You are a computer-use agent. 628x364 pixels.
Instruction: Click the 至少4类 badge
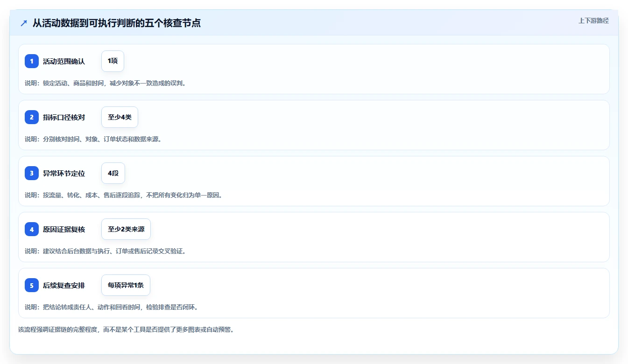click(x=120, y=117)
